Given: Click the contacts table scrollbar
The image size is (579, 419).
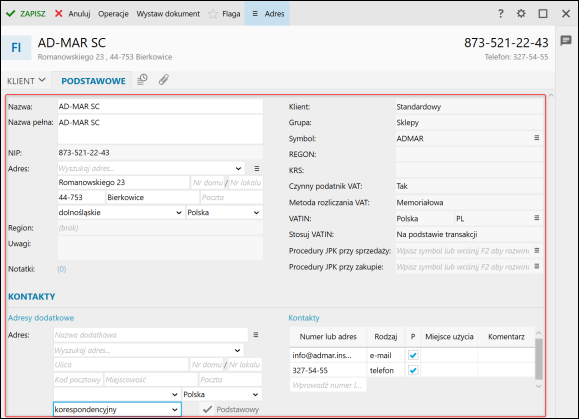Looking at the screenshot, I should [x=539, y=359].
